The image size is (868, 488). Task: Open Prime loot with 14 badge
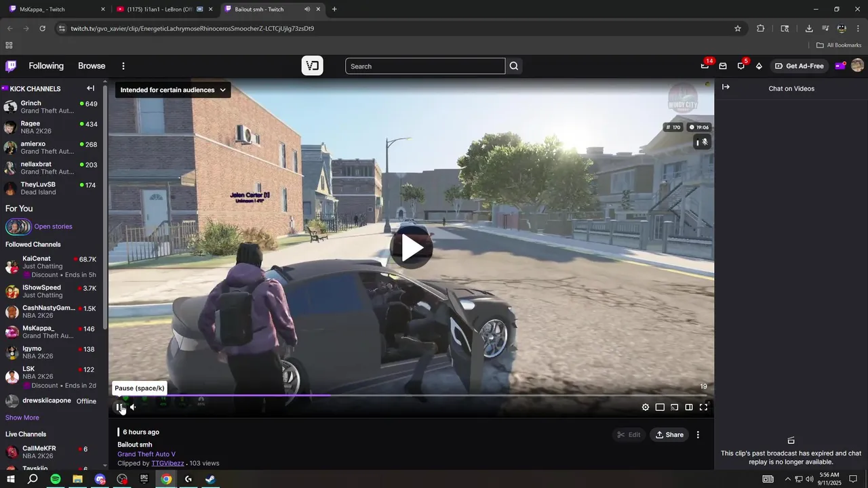click(x=705, y=66)
